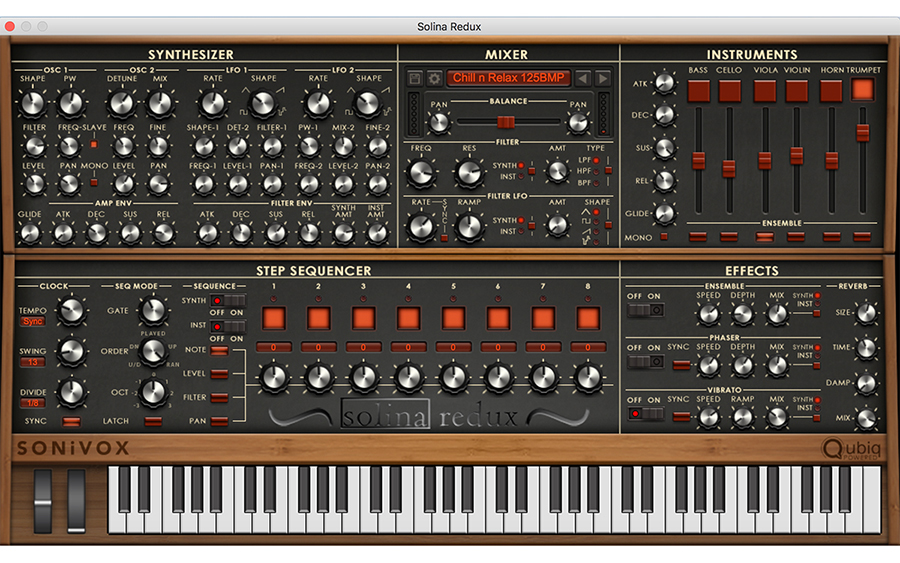Click the Tempo Sync value display

pos(33,321)
